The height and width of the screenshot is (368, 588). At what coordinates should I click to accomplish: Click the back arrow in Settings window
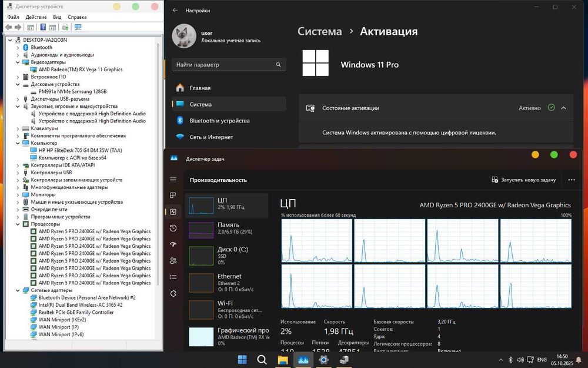tap(175, 11)
